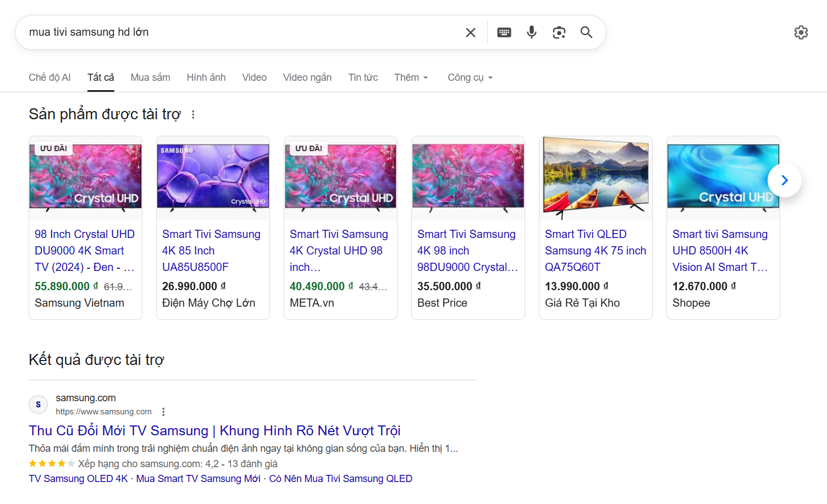Open 'Smart Tivi Samsung 4K 85 Inch UA85U8500F' link
This screenshot has width=827, height=504.
point(211,251)
